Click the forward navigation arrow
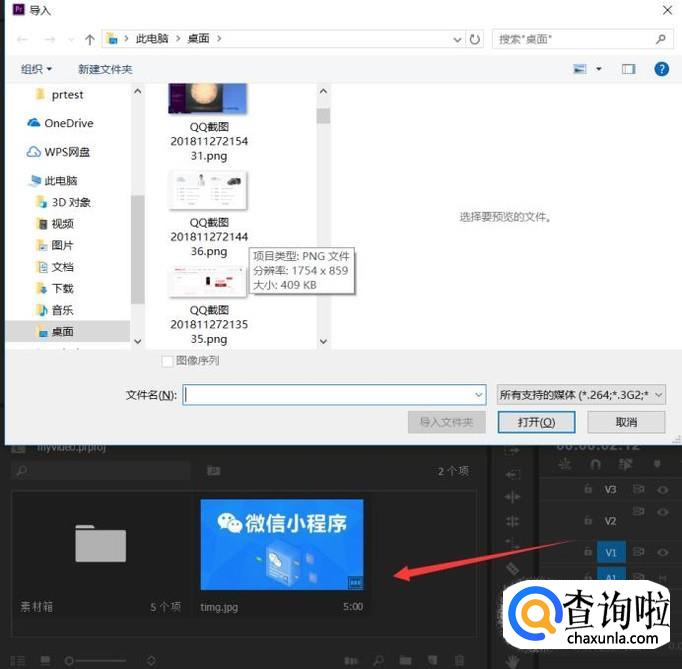 pyautogui.click(x=50, y=40)
